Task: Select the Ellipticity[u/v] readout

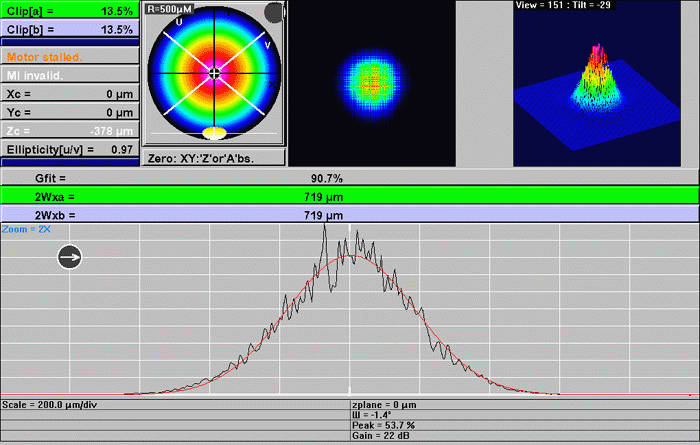Action: tap(69, 149)
